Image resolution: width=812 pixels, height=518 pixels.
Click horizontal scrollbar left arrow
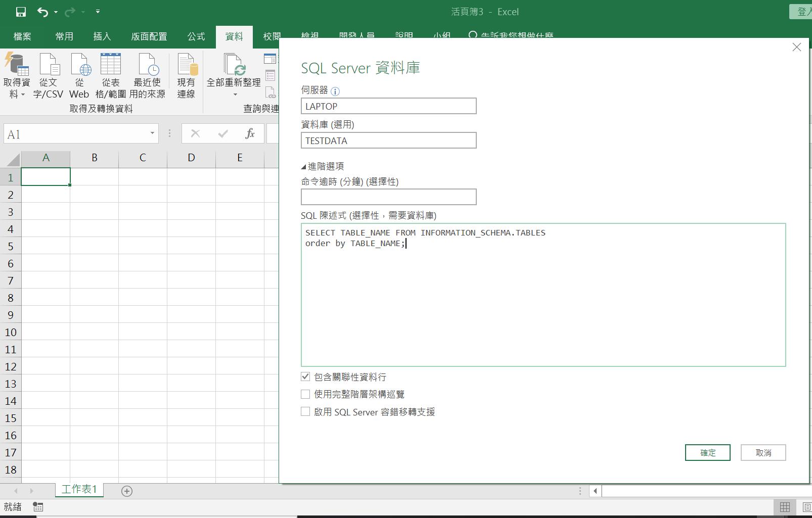tap(596, 491)
